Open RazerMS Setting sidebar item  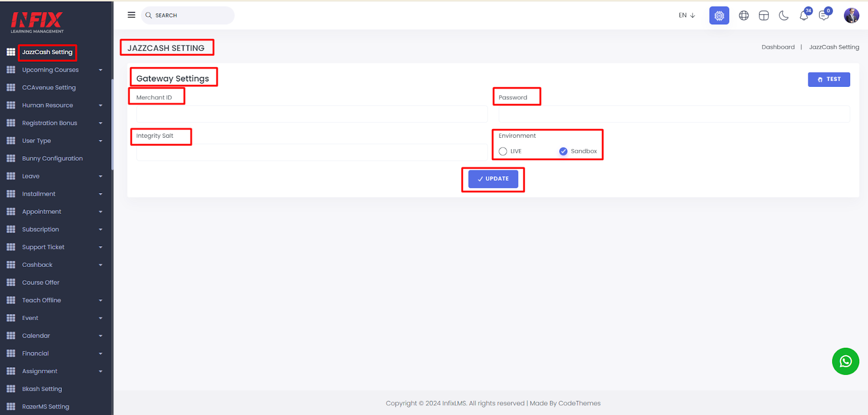46,406
